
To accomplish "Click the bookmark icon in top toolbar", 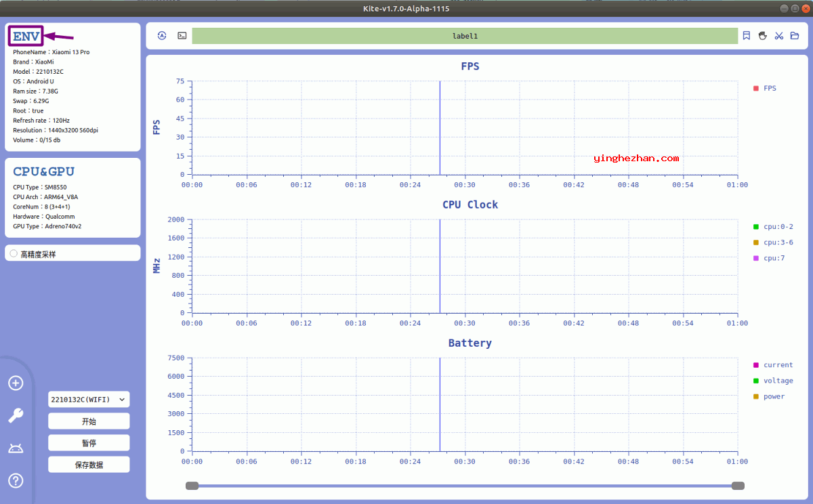I will coord(746,36).
